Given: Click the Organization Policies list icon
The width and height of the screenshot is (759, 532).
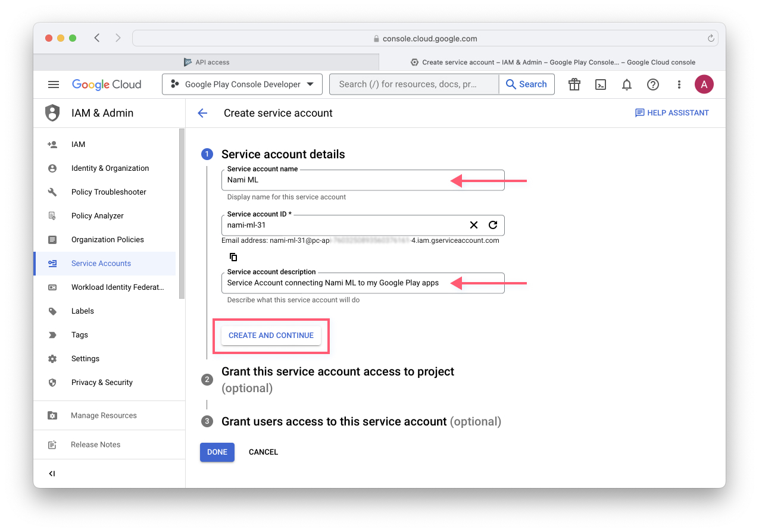Looking at the screenshot, I should (x=52, y=240).
